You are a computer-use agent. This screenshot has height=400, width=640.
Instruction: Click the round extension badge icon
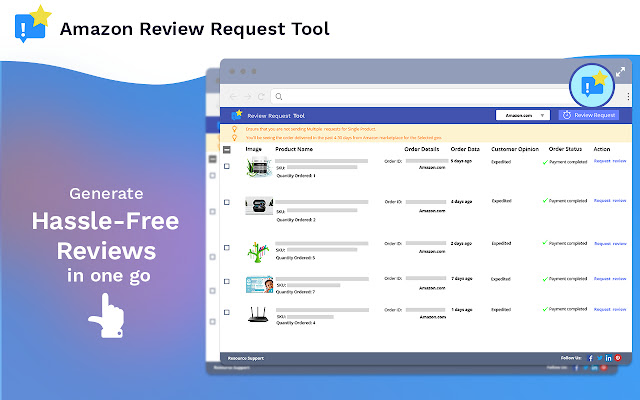tap(592, 86)
